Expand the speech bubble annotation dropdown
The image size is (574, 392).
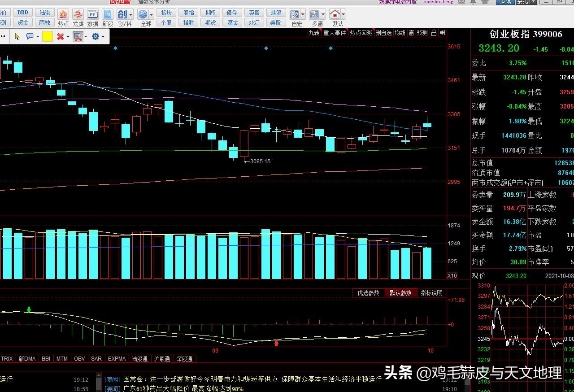point(38,37)
